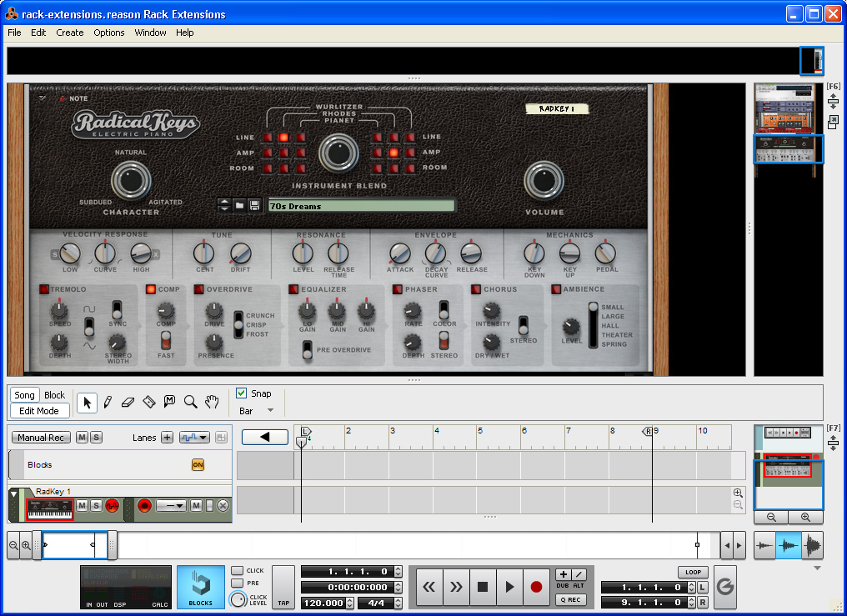Click the Edit Mode button
Screen dimensions: 847x616
39,411
